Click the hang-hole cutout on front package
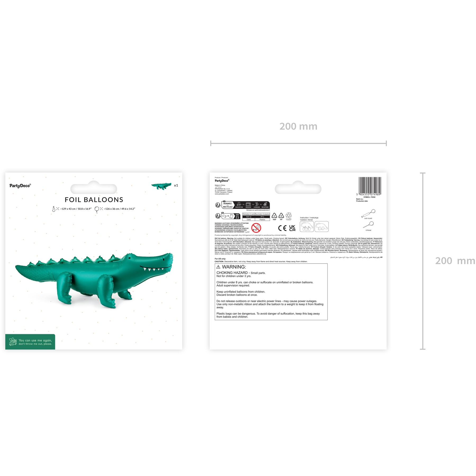 pyautogui.click(x=94, y=188)
